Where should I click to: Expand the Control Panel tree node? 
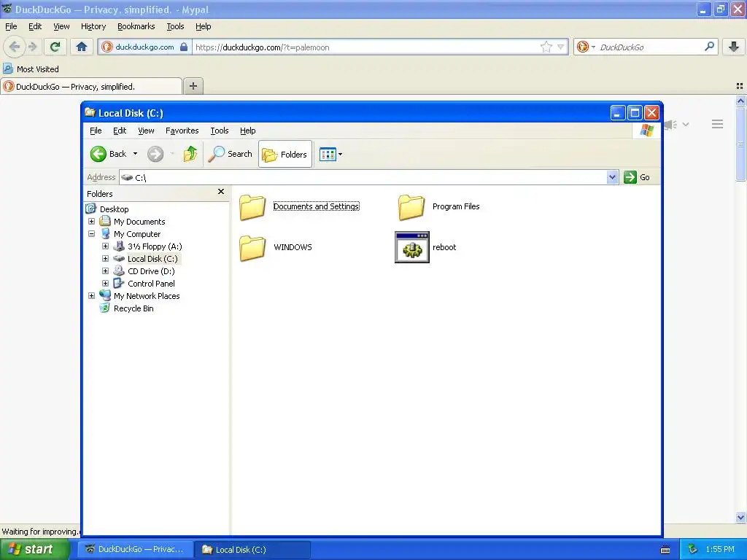point(105,284)
